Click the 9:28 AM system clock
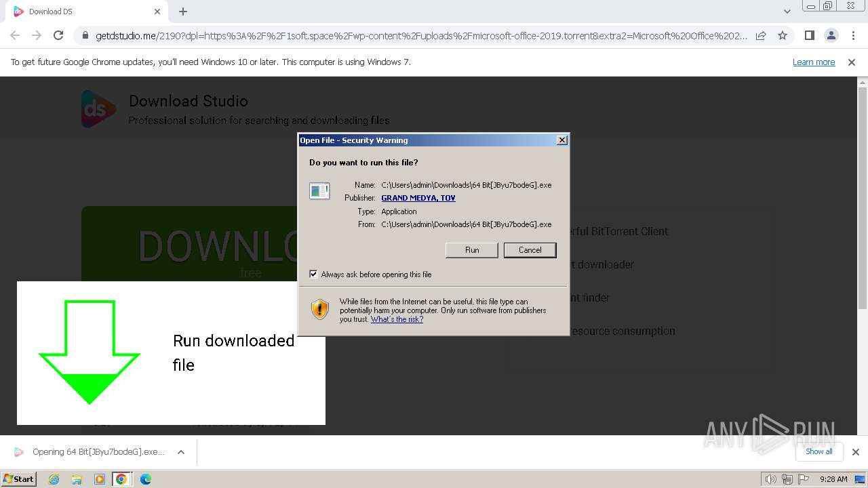The width and height of the screenshot is (868, 488). point(833,479)
